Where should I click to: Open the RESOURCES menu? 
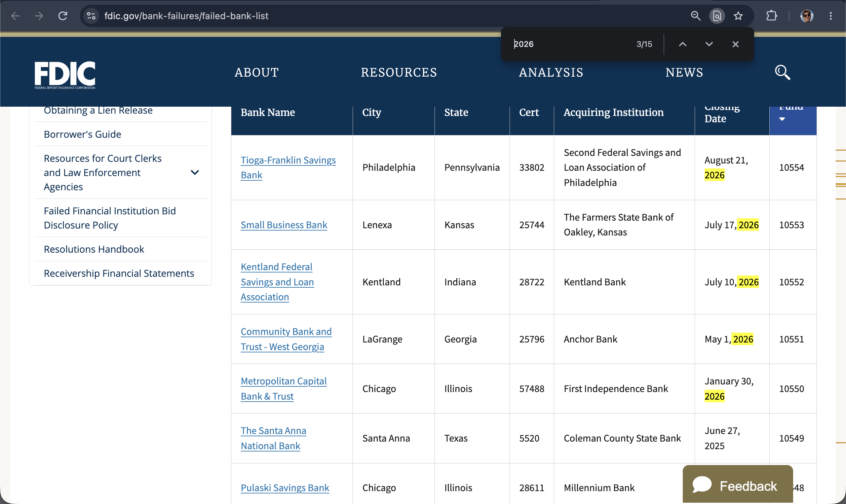click(399, 72)
